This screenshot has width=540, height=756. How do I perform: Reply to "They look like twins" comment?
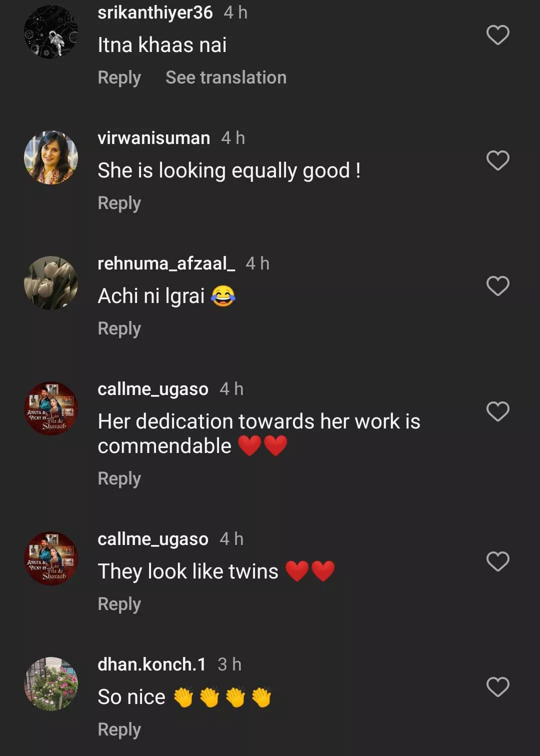[119, 604]
